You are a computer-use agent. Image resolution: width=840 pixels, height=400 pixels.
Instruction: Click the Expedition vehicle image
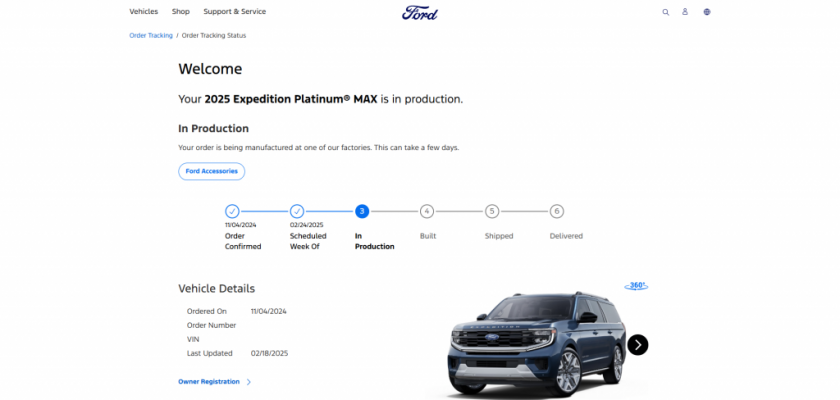[537, 344]
